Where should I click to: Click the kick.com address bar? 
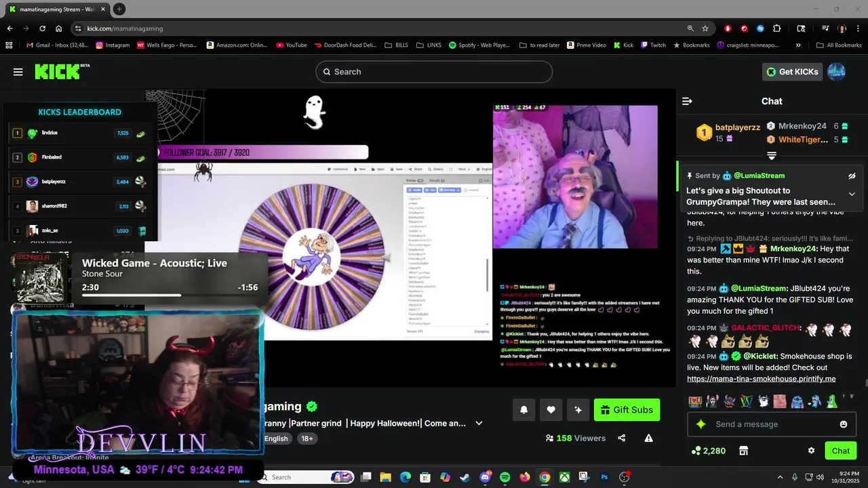click(380, 28)
